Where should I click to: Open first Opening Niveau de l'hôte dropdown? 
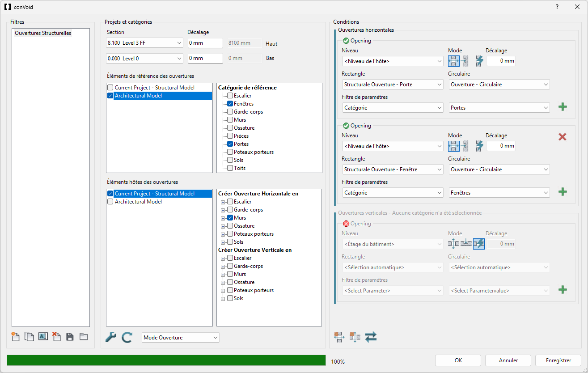pos(393,61)
